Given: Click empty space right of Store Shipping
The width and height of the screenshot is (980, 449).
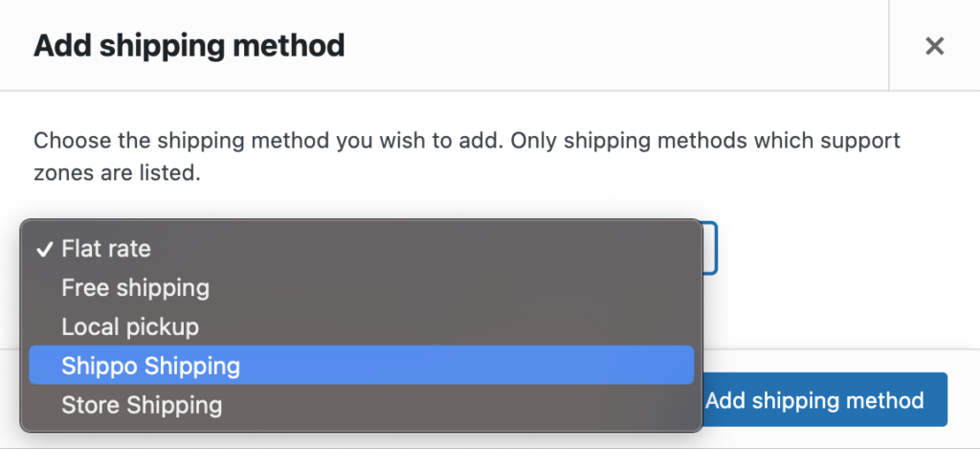Looking at the screenshot, I should tap(459, 405).
